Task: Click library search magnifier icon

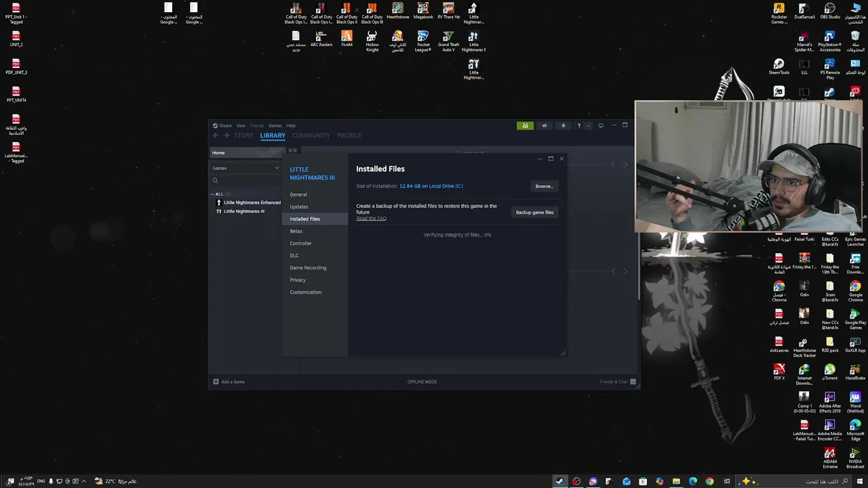Action: pos(215,180)
